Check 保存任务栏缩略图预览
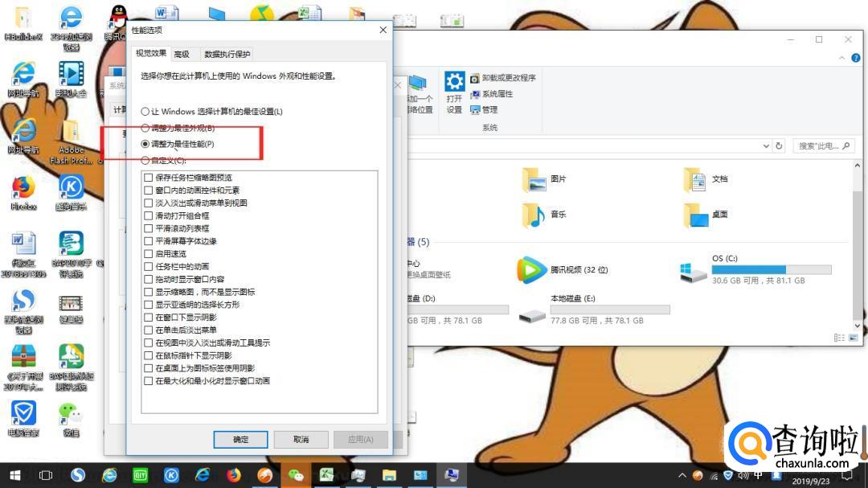The width and height of the screenshot is (868, 488). click(x=149, y=178)
